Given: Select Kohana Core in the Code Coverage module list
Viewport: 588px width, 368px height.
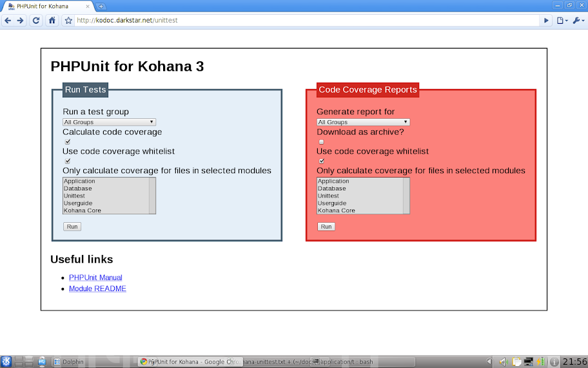Looking at the screenshot, I should click(x=360, y=210).
